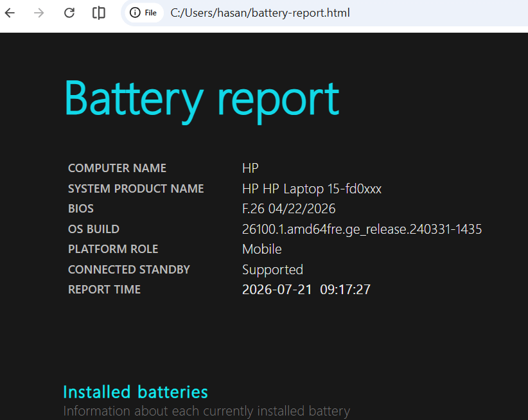Click BIOS value F.26 04/22/2026
This screenshot has width=528, height=420.
[x=288, y=209]
